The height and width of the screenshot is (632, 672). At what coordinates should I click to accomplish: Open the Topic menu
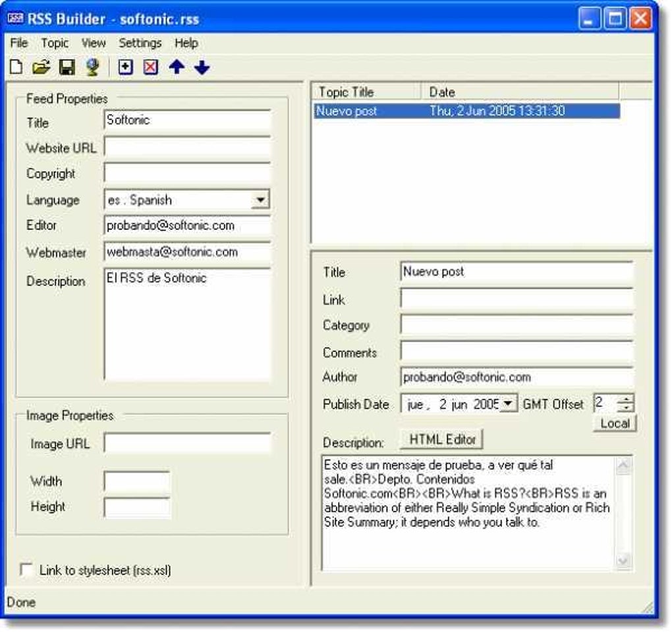point(55,43)
